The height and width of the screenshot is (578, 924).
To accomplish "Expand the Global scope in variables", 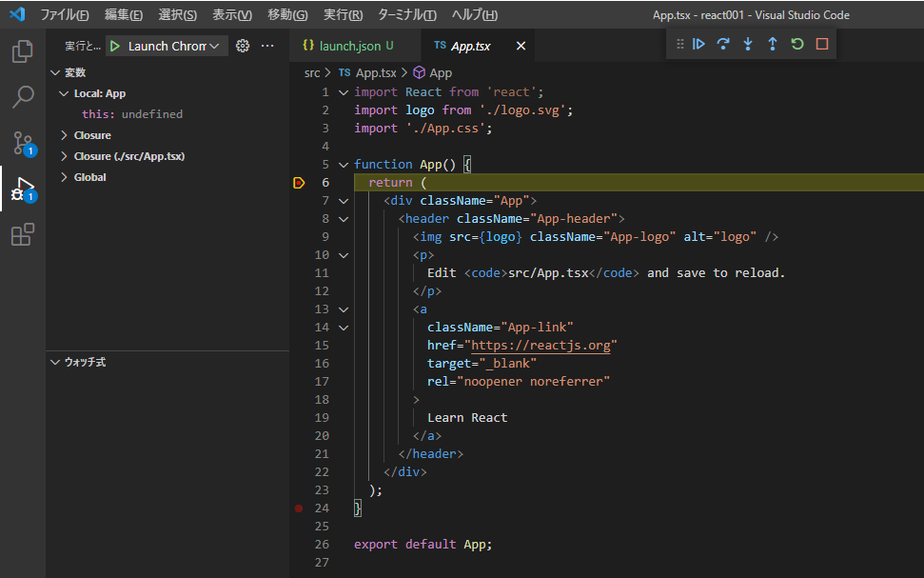I will point(64,177).
